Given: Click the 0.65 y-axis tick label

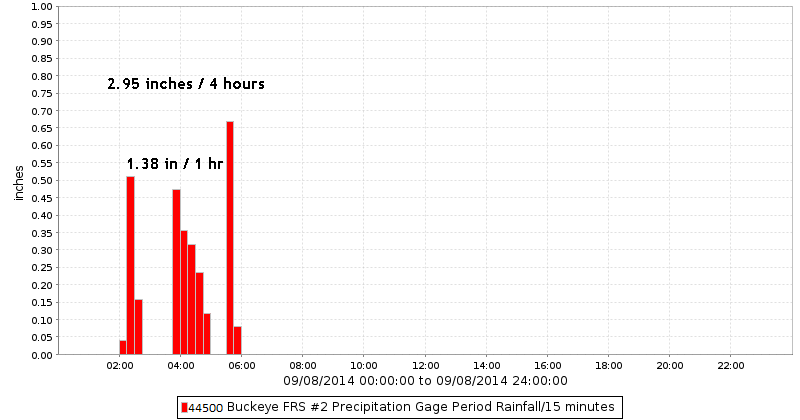Looking at the screenshot, I should pos(42,128).
